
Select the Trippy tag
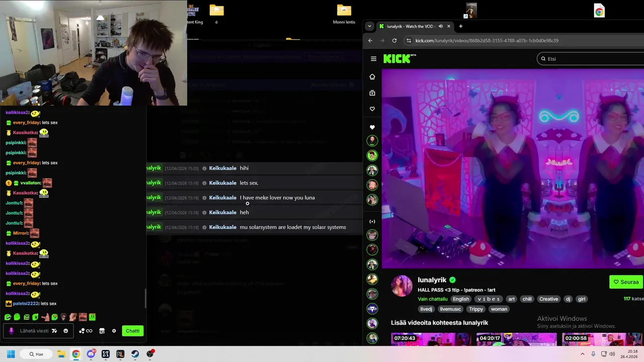coord(476,309)
